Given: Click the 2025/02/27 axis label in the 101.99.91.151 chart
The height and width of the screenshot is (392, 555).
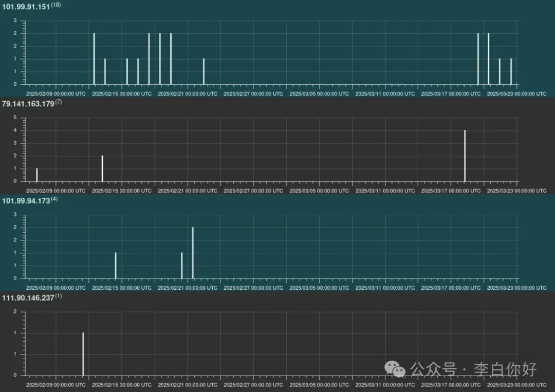Looking at the screenshot, I should 253,94.
